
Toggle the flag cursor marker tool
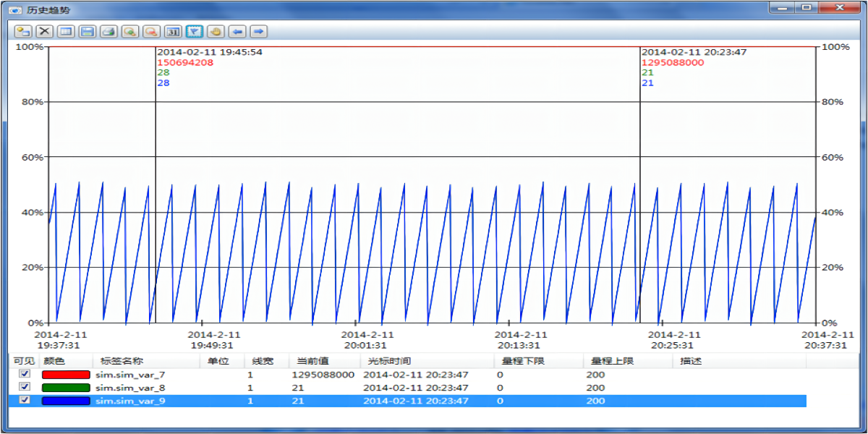click(194, 31)
